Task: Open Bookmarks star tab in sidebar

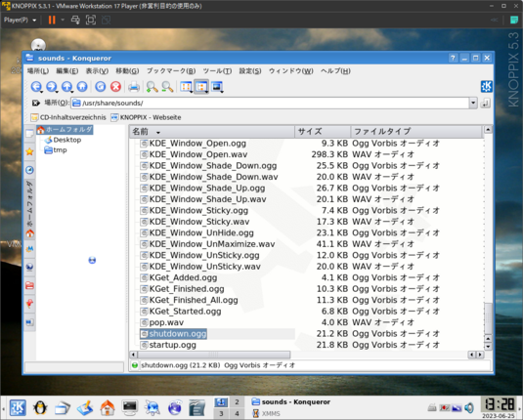Action: 29,151
